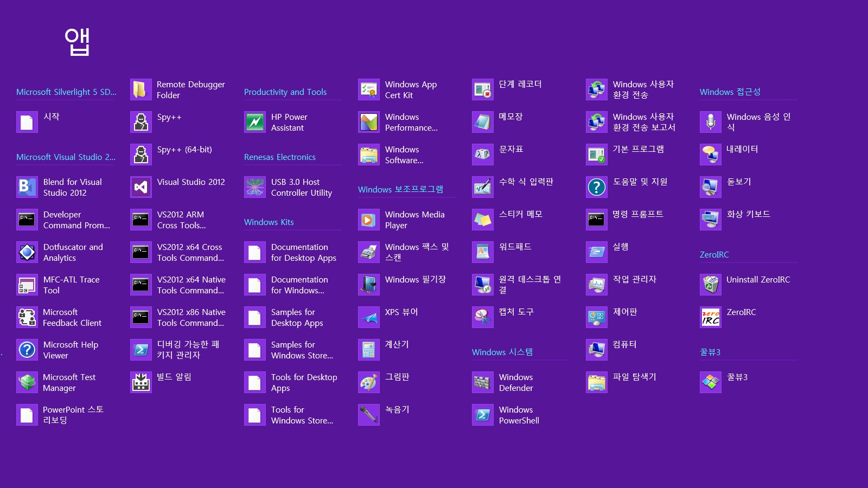Open the 돋보기 magnifier icon
The image size is (868, 488).
pyautogui.click(x=711, y=187)
